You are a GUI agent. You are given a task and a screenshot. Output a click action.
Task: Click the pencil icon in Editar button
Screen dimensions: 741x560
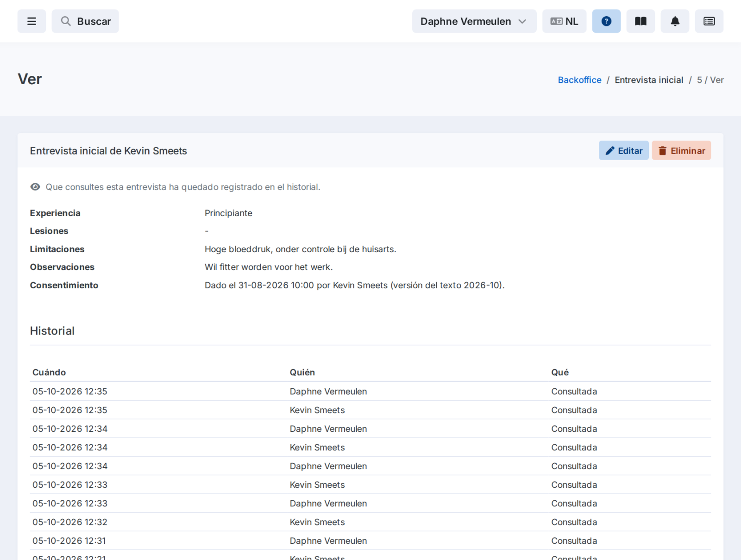point(610,151)
